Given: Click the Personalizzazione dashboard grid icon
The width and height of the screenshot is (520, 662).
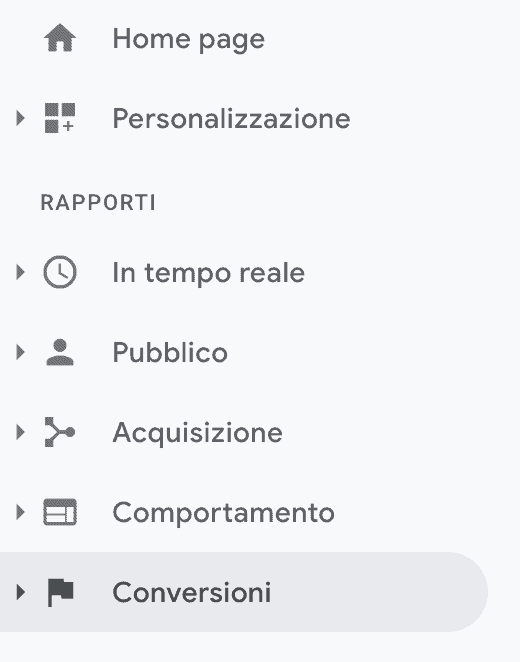Looking at the screenshot, I should tap(60, 118).
